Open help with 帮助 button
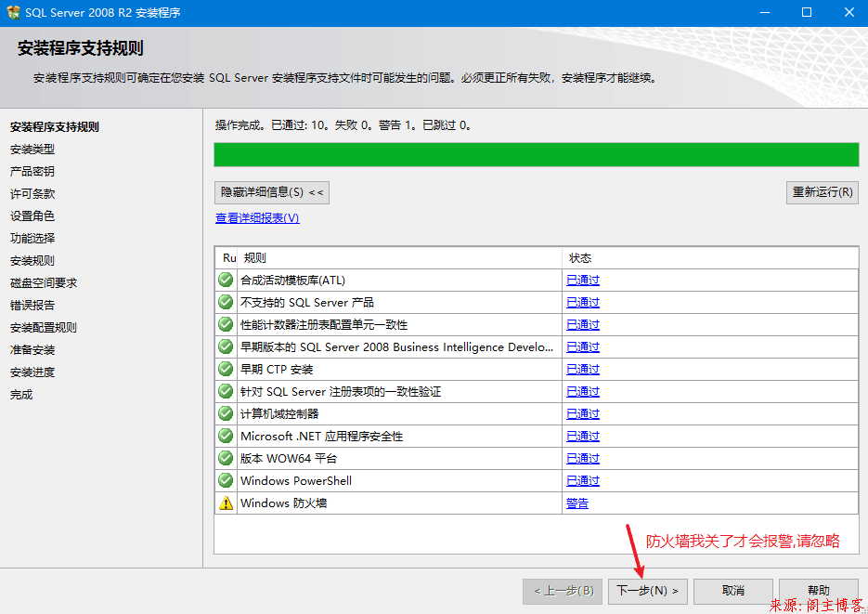 click(x=818, y=590)
